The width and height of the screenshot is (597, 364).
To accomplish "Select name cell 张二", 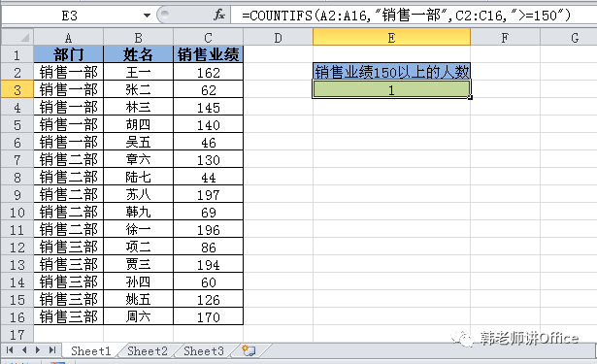I will pyautogui.click(x=138, y=89).
